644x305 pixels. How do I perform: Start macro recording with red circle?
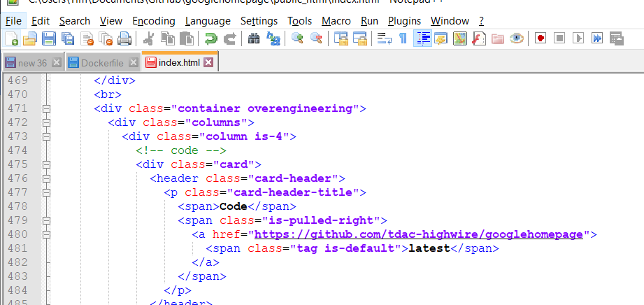(541, 38)
